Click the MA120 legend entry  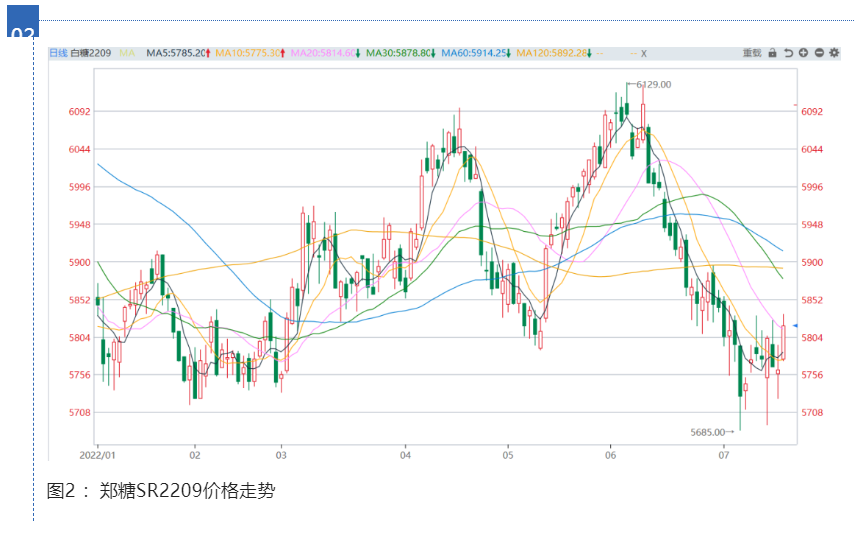click(x=554, y=53)
